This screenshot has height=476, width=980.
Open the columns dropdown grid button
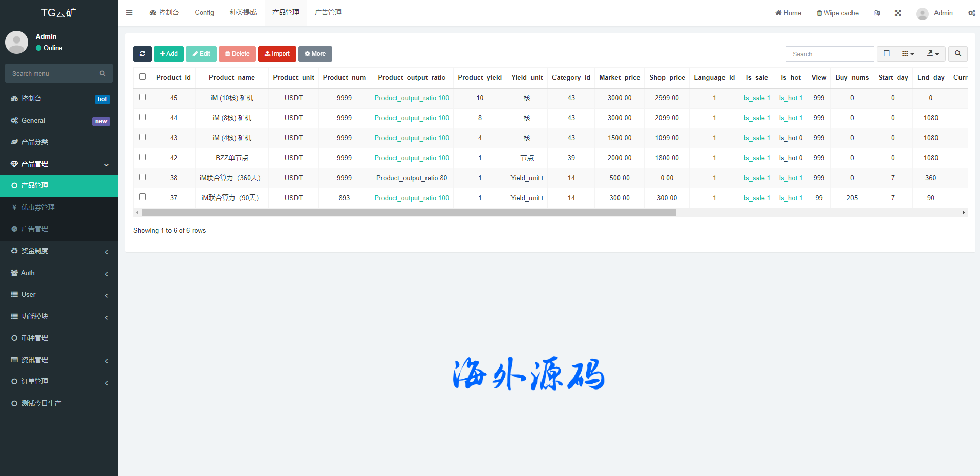coord(908,54)
